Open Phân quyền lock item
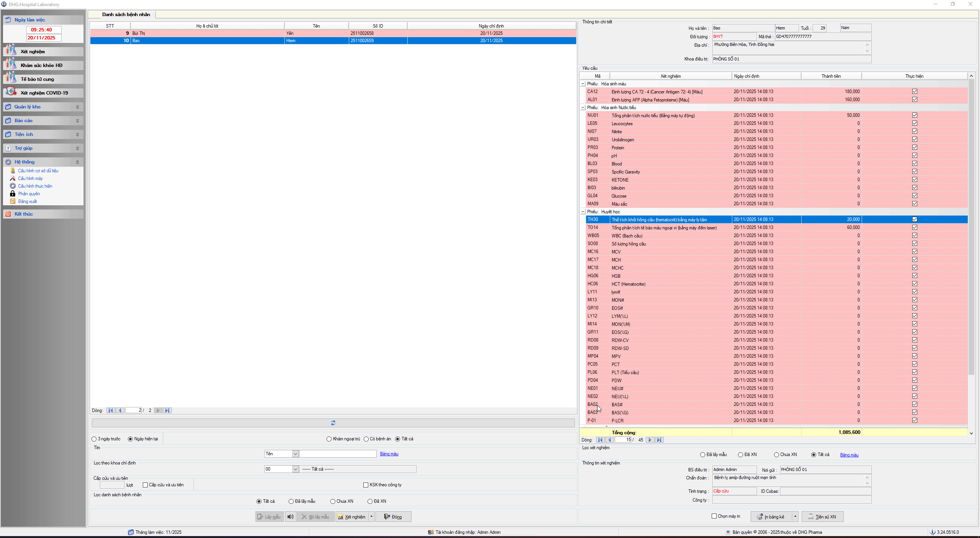The image size is (980, 538). (29, 194)
